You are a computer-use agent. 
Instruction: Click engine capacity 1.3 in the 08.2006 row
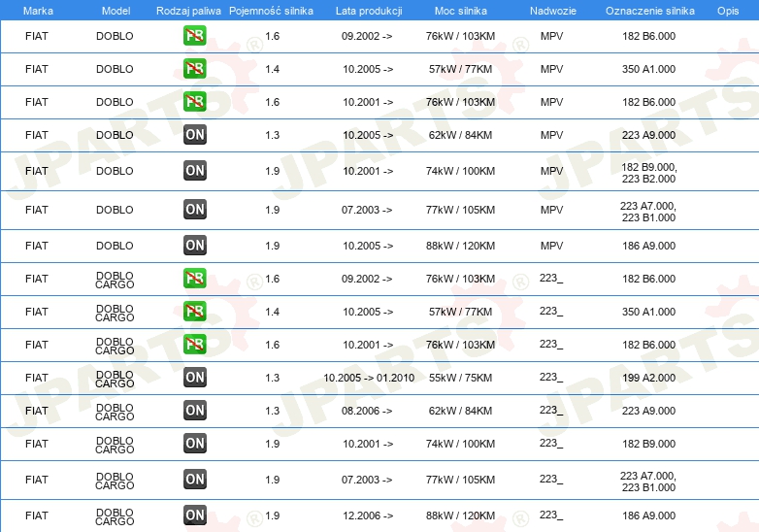(x=273, y=411)
